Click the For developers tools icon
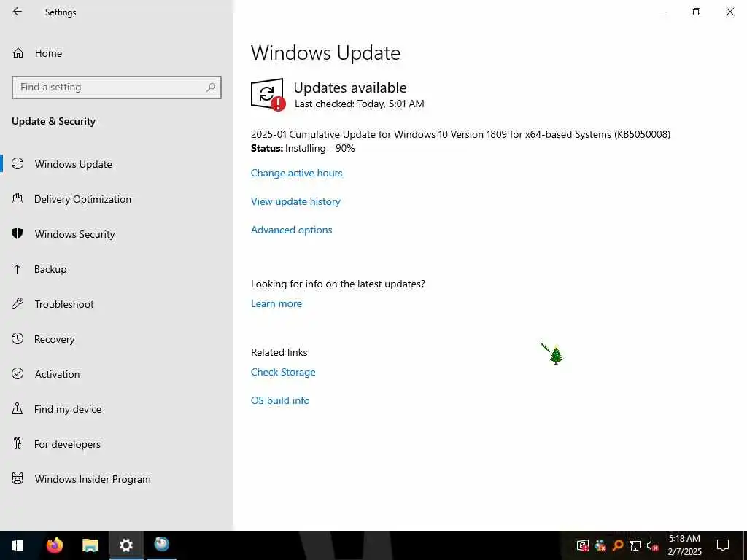 pos(18,444)
